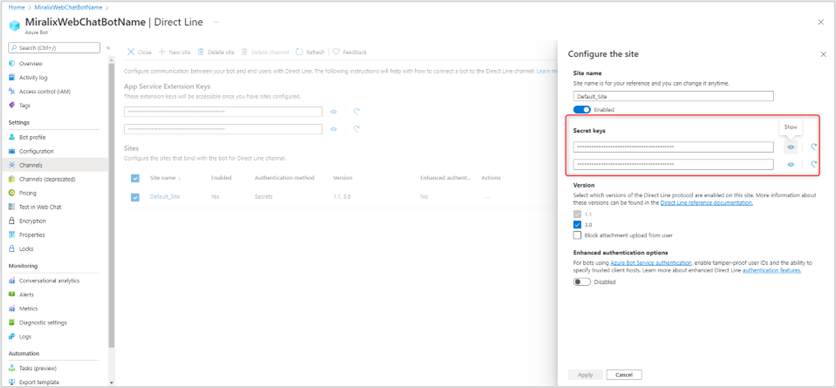Open Logs under Monitoring
The width and height of the screenshot is (836, 388).
point(25,336)
